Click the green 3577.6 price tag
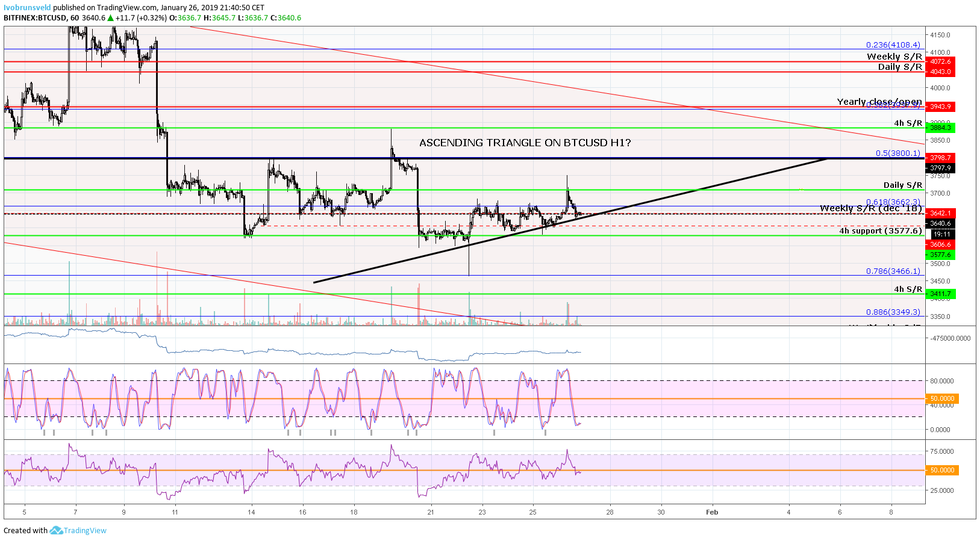The width and height of the screenshot is (980, 541). [x=941, y=255]
